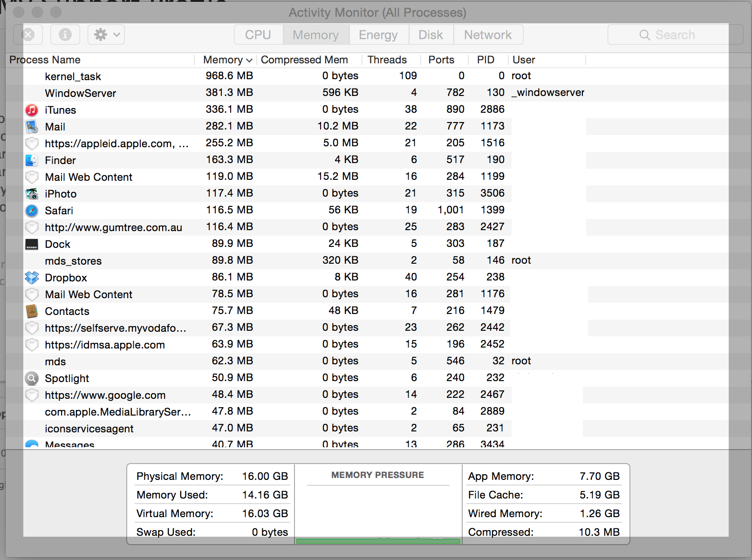Select the Dropbox process name

(x=66, y=278)
